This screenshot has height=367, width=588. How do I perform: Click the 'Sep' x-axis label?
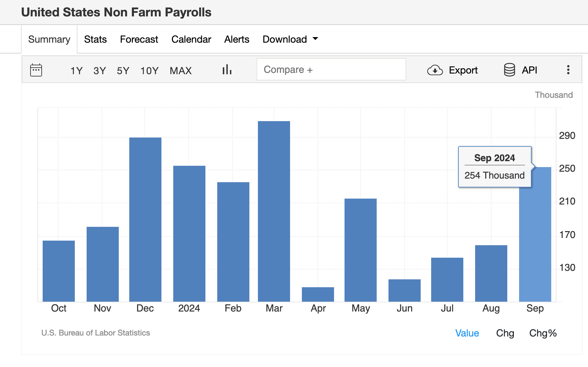[535, 308]
